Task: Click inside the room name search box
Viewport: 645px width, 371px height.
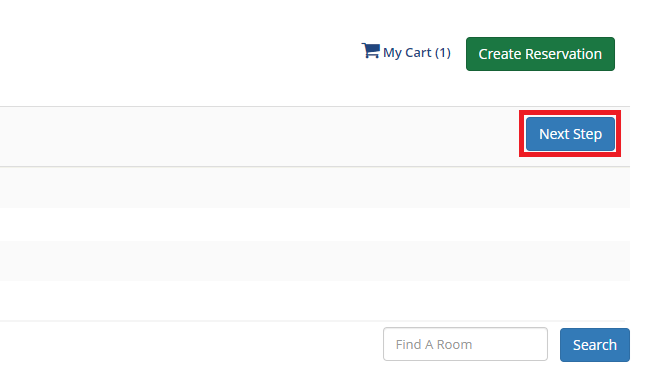Action: pyautogui.click(x=465, y=344)
